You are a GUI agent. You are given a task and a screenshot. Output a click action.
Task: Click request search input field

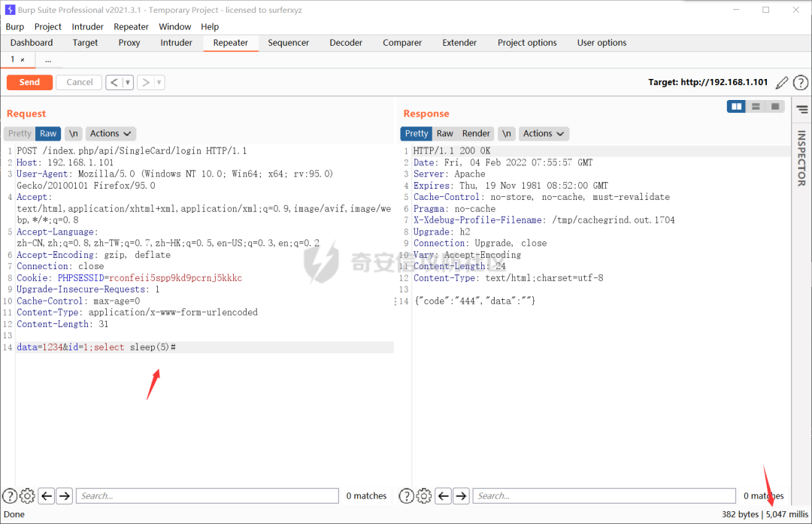208,496
